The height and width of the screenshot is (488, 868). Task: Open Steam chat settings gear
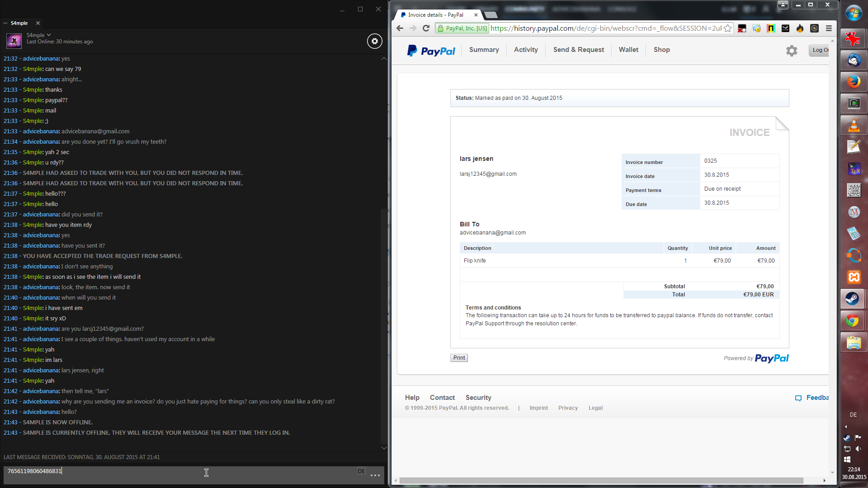[x=374, y=41]
